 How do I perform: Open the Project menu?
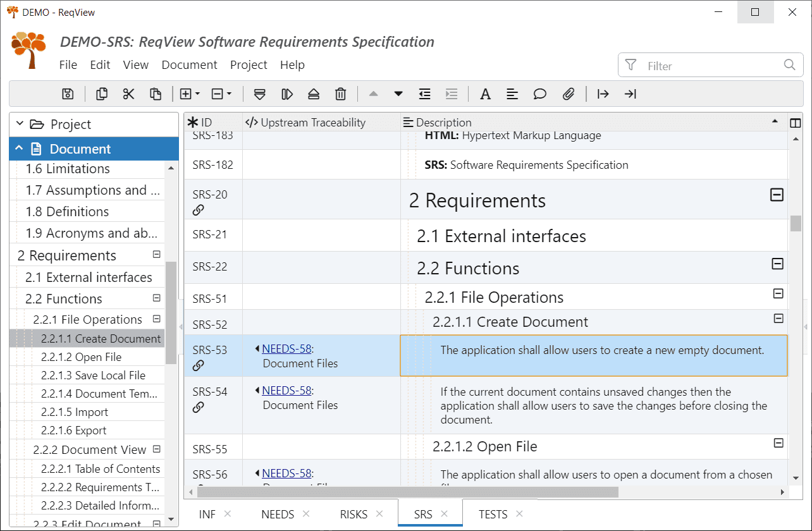pos(249,64)
